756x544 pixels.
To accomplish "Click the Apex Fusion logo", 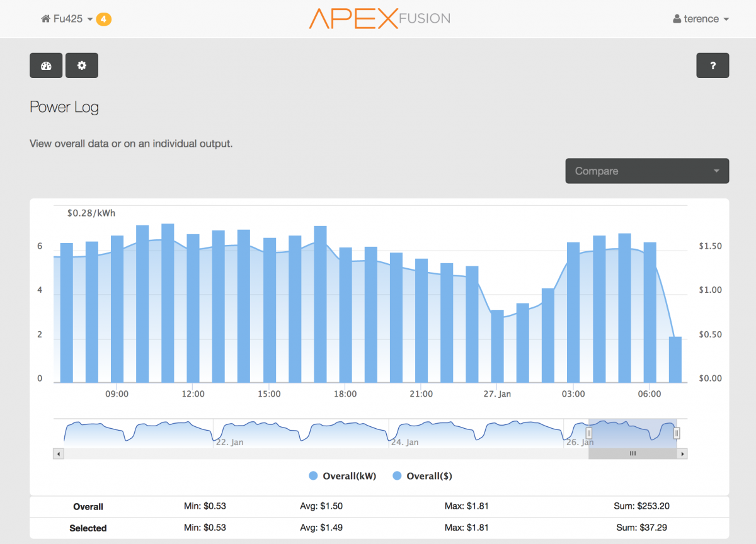I will 379,18.
